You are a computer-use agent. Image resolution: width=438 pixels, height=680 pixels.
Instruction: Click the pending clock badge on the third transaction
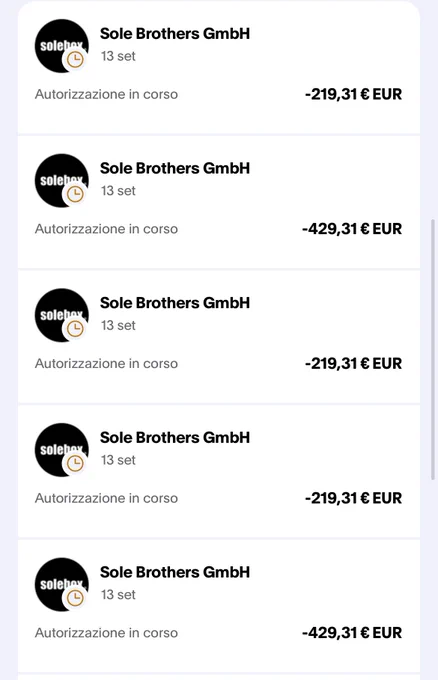pyautogui.click(x=75, y=329)
